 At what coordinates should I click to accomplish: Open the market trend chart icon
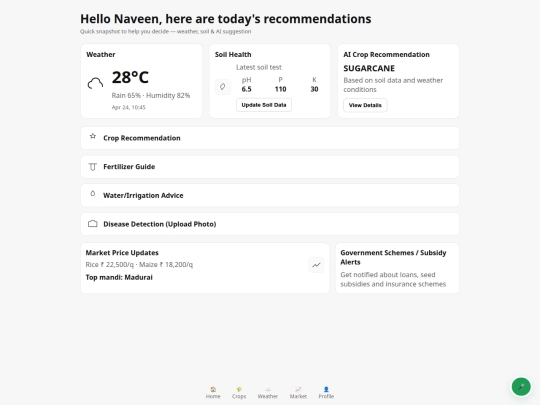(x=316, y=265)
